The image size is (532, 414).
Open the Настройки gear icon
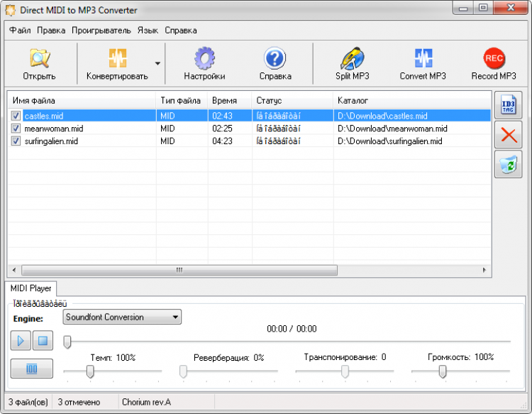204,63
